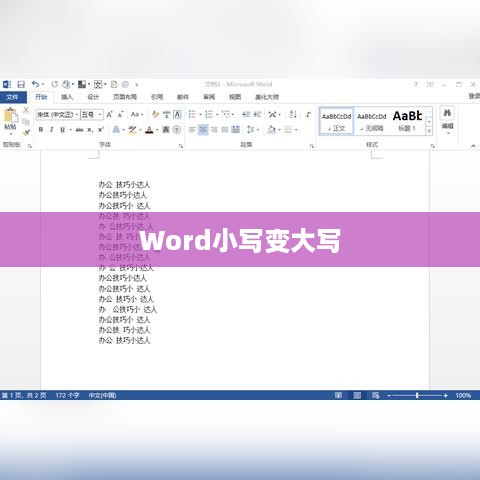Justify paragraph text

tap(225, 130)
